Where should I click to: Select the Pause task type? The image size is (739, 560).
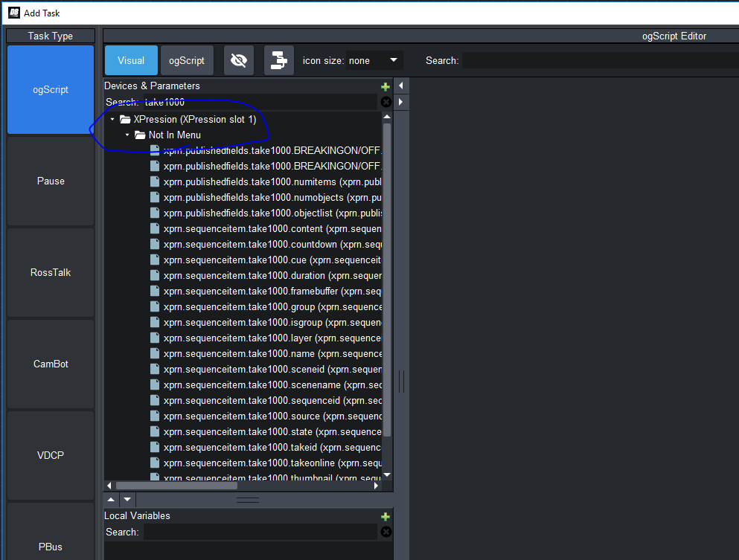click(x=51, y=181)
